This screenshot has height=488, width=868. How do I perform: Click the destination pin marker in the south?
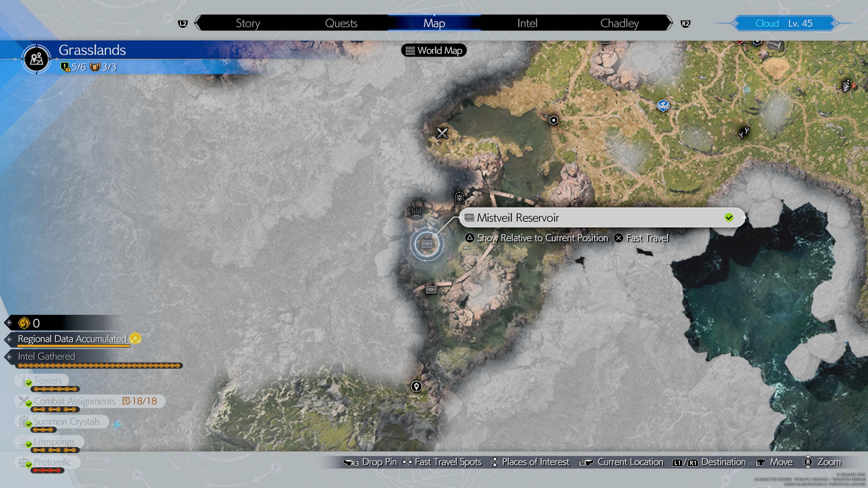pyautogui.click(x=416, y=386)
